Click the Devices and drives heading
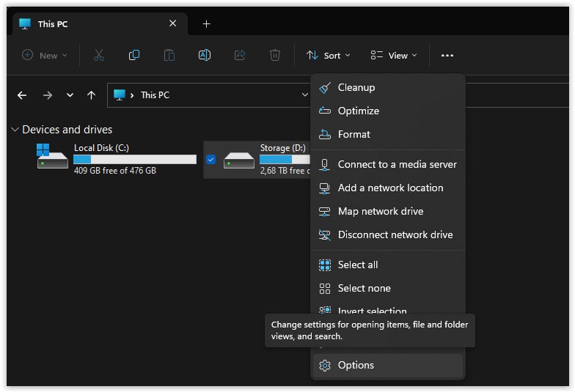 pos(67,130)
